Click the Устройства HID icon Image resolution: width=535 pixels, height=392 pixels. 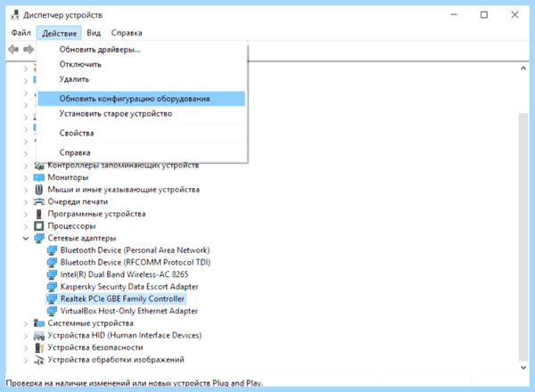point(39,335)
